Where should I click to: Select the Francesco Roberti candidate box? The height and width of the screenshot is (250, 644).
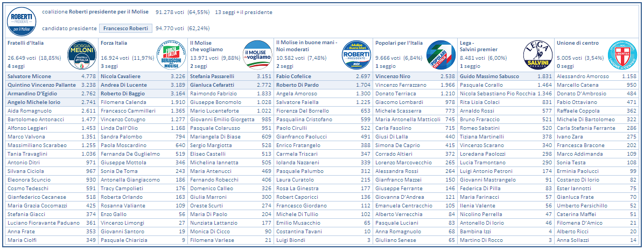coord(125,28)
